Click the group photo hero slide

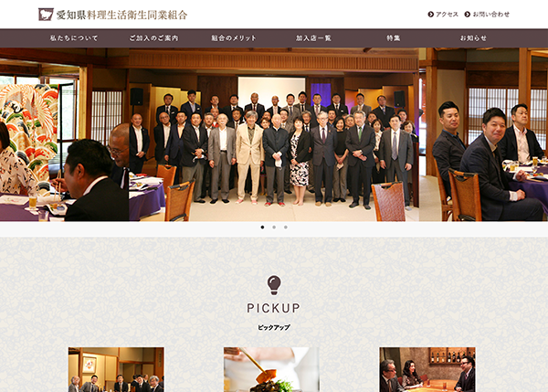point(274,134)
